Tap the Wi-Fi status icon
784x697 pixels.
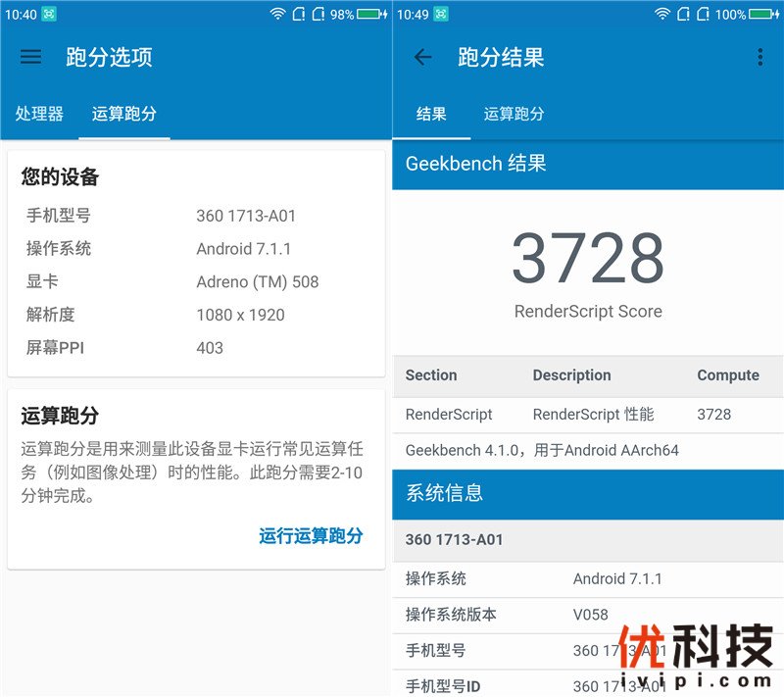coord(276,15)
